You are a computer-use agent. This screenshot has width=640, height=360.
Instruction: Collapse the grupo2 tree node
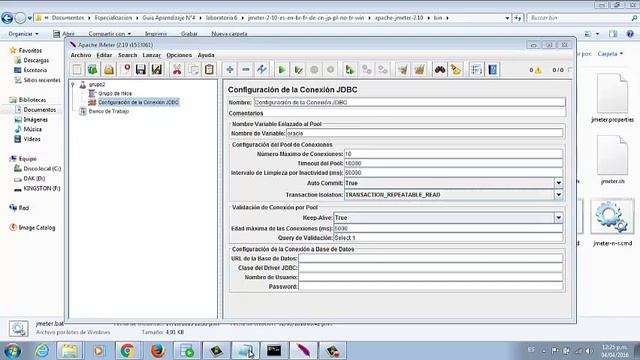pos(73,84)
